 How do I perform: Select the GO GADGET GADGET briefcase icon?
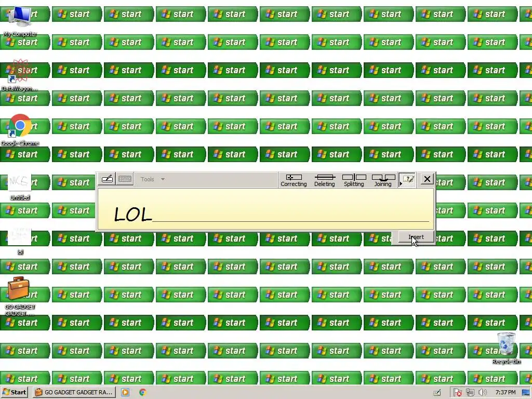(20, 296)
